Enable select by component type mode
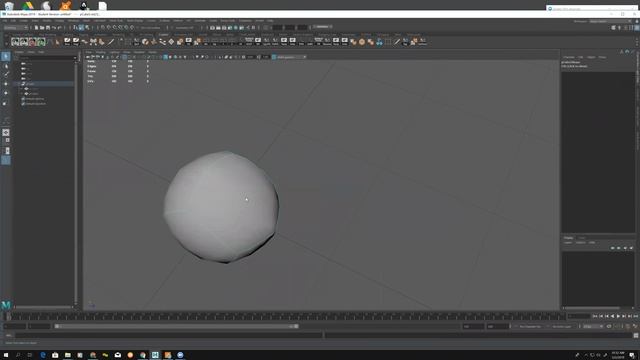The height and width of the screenshot is (360, 640). (x=87, y=28)
